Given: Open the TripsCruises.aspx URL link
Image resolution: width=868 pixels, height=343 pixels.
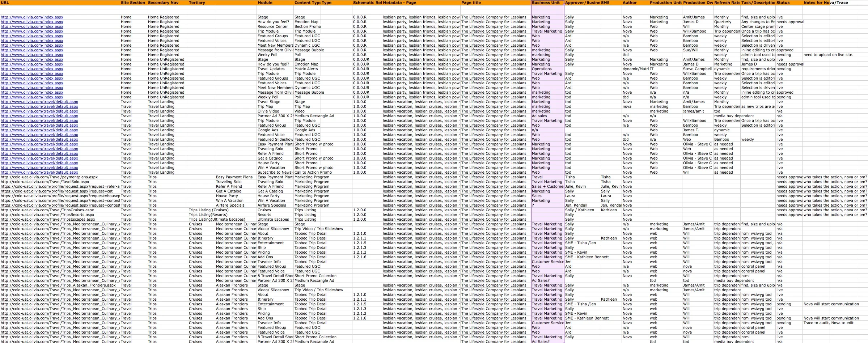Looking at the screenshot, I should pos(47,210).
